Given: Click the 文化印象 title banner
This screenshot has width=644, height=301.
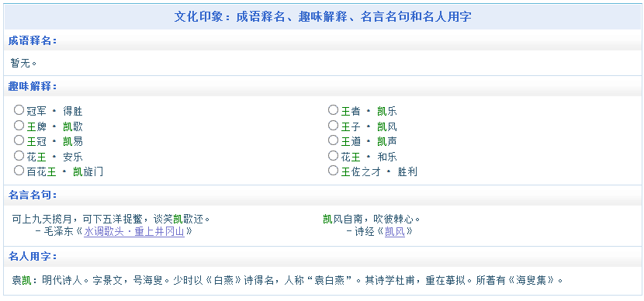Looking at the screenshot, I should [323, 17].
